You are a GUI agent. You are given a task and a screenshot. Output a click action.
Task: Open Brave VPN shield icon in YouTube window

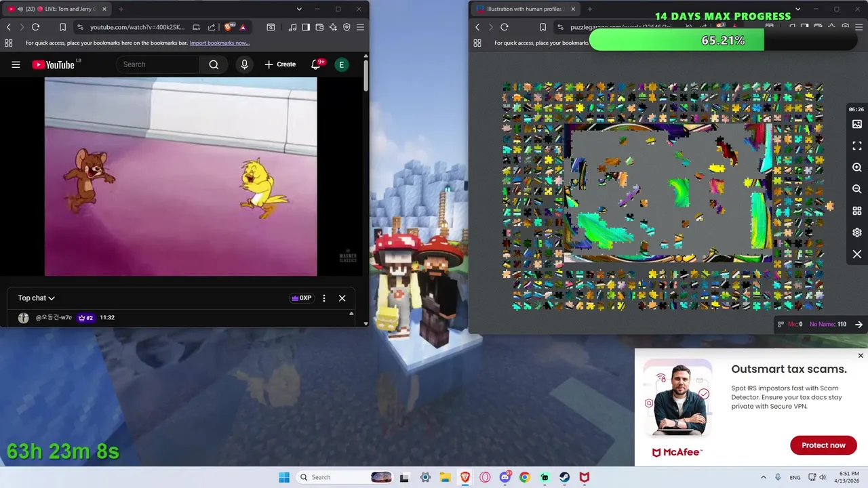pos(347,27)
